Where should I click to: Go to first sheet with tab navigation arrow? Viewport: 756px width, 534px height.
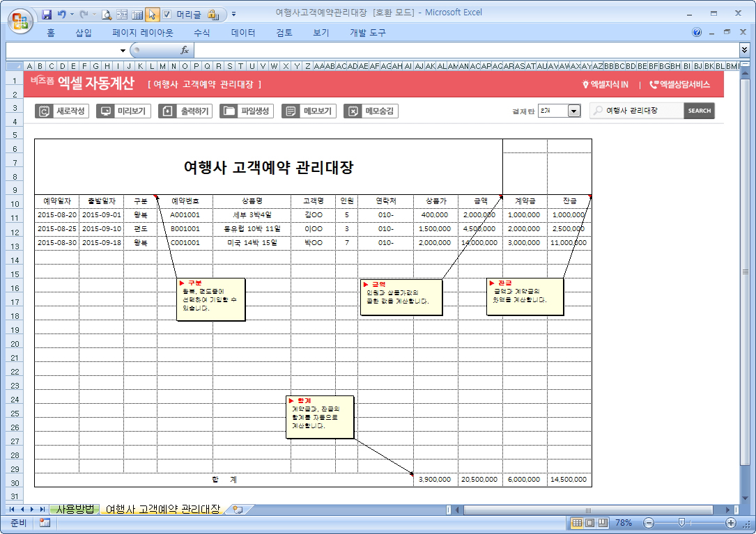tap(12, 509)
